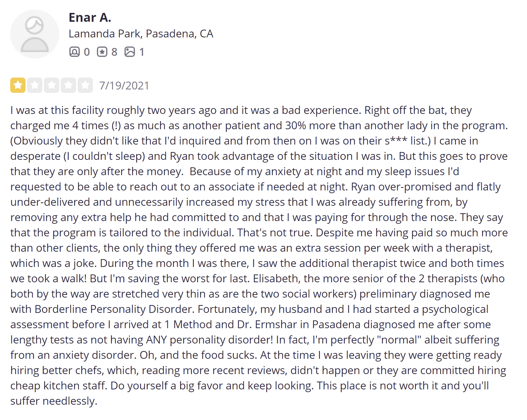Click the closing words "suffer needlessly."
Screen dimensions: 527x420
pyautogui.click(x=54, y=401)
